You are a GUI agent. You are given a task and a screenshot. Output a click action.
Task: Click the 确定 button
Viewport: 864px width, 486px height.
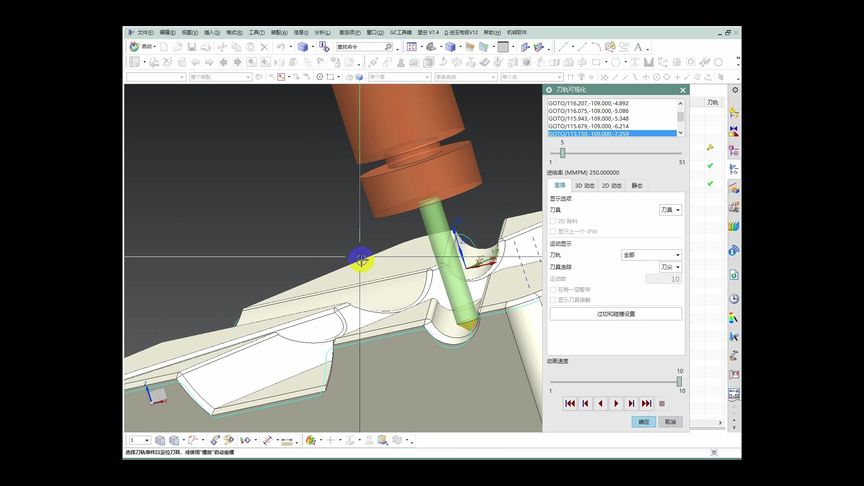(645, 422)
